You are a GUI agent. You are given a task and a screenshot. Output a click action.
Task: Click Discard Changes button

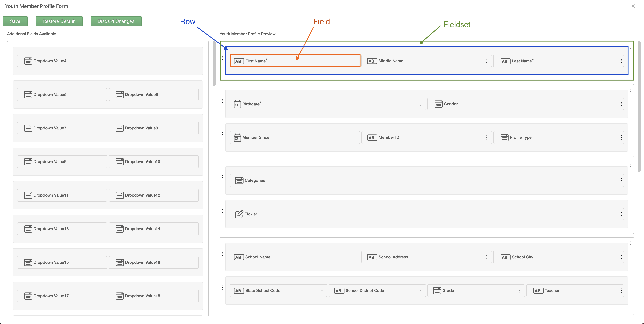click(116, 21)
